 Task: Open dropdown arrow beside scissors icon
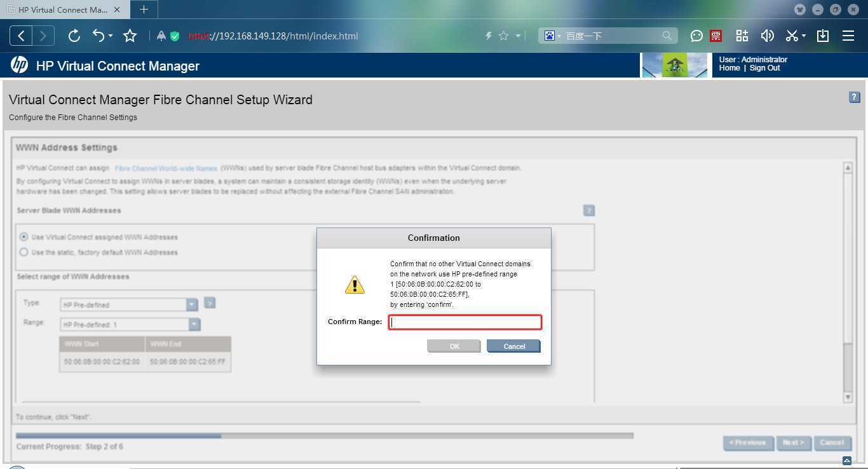click(x=804, y=36)
